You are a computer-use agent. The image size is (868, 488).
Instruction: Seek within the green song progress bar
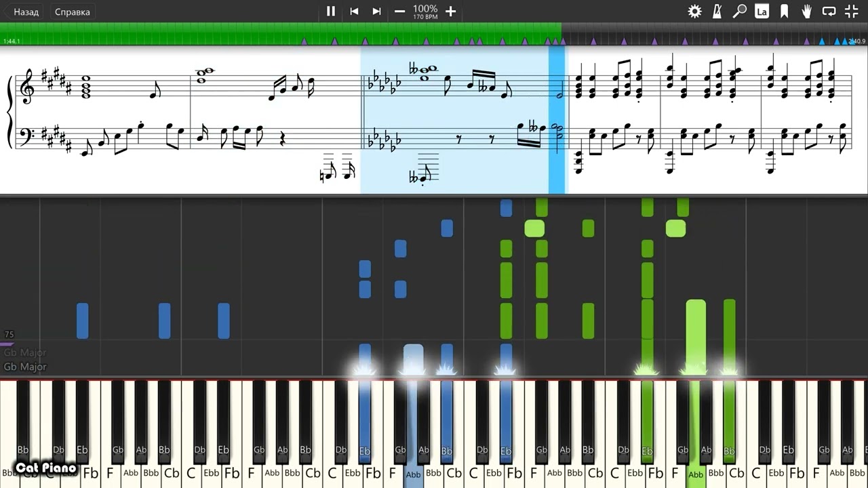(x=281, y=33)
